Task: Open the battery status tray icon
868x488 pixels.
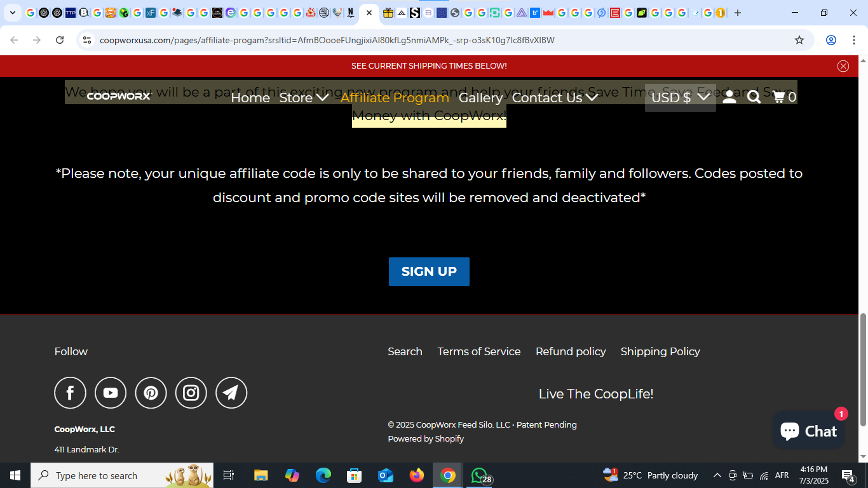Action: (749, 475)
